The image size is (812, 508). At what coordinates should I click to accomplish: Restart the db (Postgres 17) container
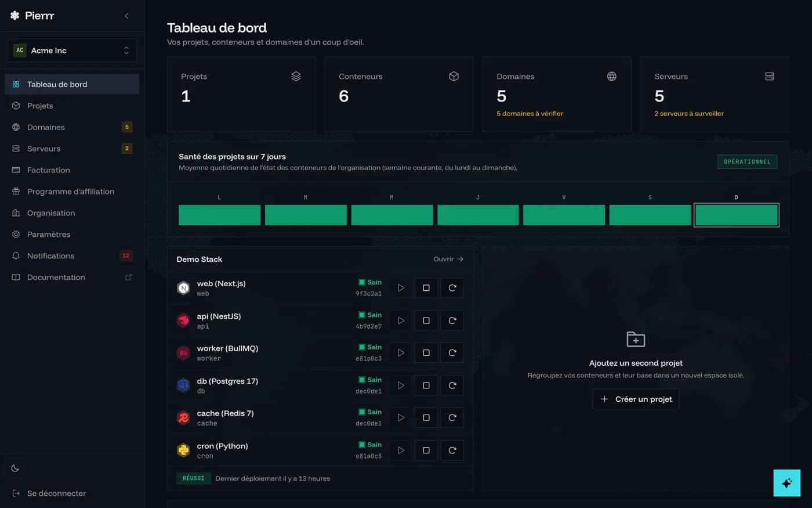tap(452, 385)
